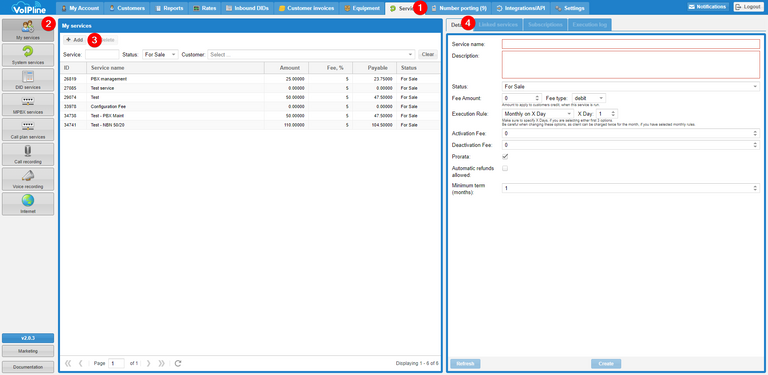
Task: Enable Automatic refunds allowed checkbox
Action: pyautogui.click(x=505, y=168)
